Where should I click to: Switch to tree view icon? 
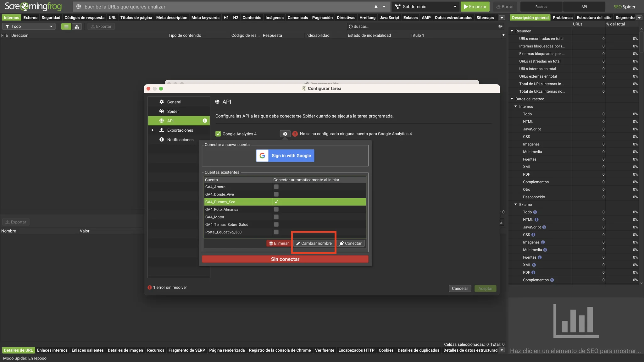tap(77, 26)
